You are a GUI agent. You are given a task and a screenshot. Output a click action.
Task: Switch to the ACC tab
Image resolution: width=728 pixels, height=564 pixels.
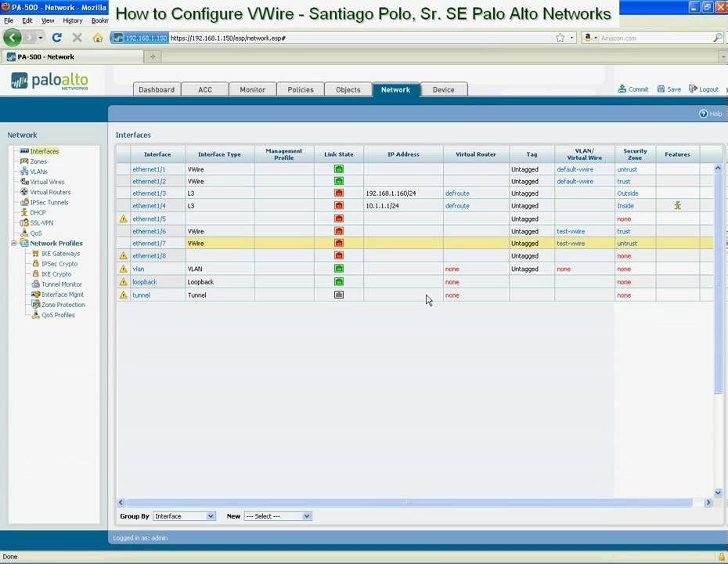coord(205,89)
